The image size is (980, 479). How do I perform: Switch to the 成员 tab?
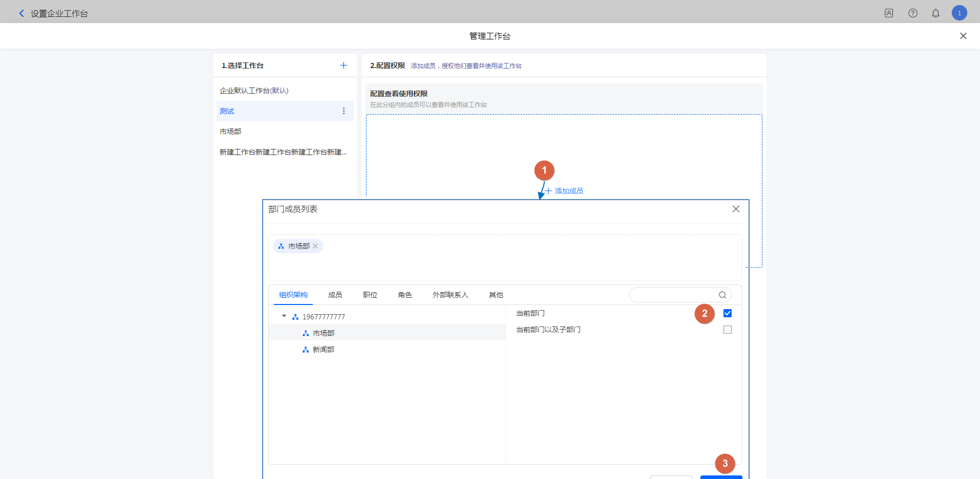335,295
